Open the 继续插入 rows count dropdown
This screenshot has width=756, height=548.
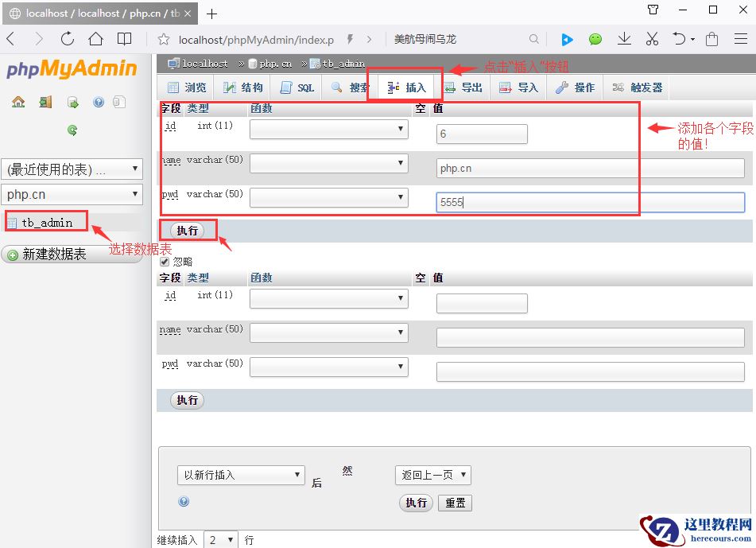coord(221,540)
